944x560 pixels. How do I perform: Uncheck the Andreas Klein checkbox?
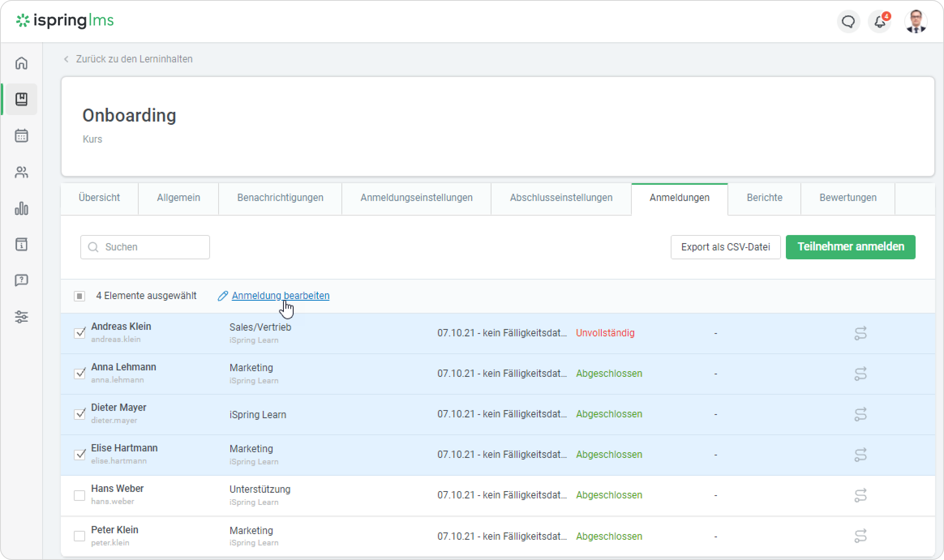[80, 333]
